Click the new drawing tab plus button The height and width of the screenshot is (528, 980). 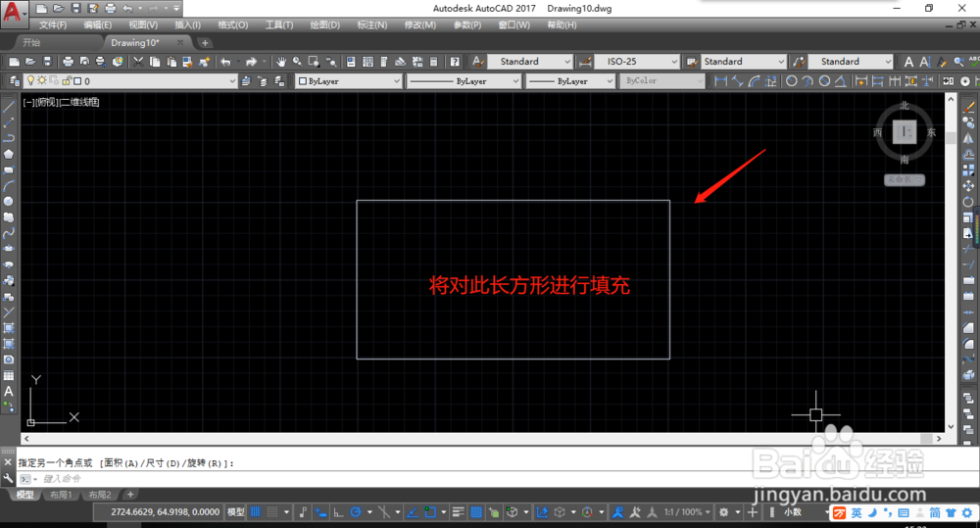(x=205, y=42)
